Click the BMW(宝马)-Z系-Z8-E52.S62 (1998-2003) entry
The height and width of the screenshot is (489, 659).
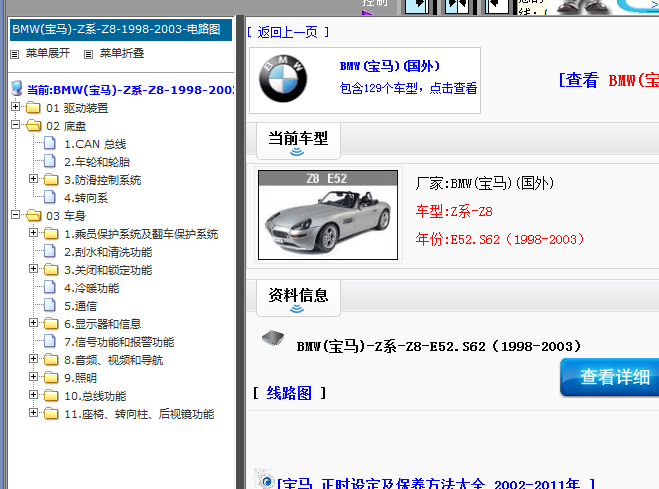click(x=439, y=347)
